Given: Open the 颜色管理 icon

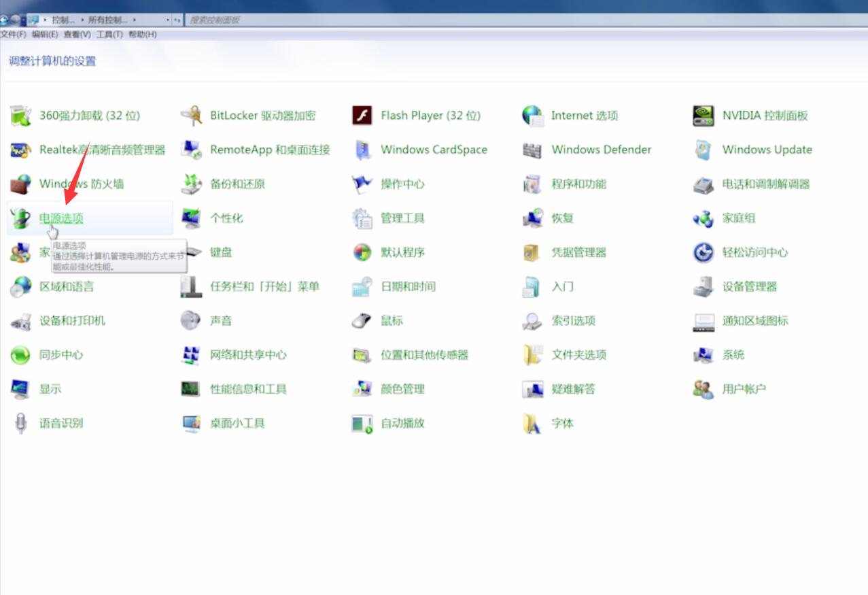Looking at the screenshot, I should (x=362, y=389).
